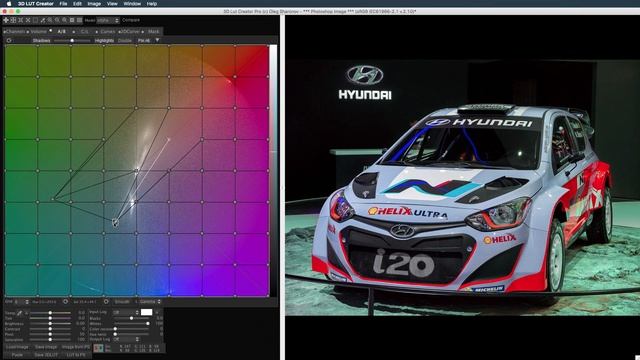
Task: Click the Temp slider handle
Action: (50, 313)
